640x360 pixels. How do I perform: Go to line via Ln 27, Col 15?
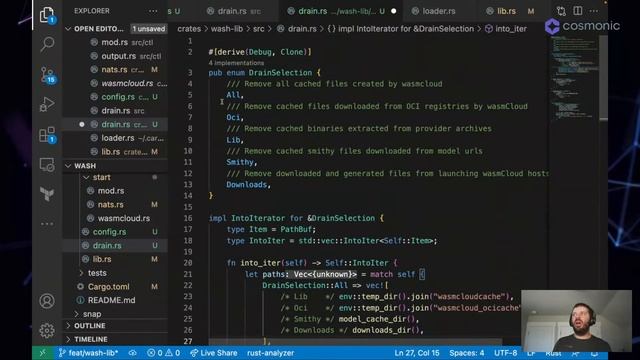tap(416, 353)
